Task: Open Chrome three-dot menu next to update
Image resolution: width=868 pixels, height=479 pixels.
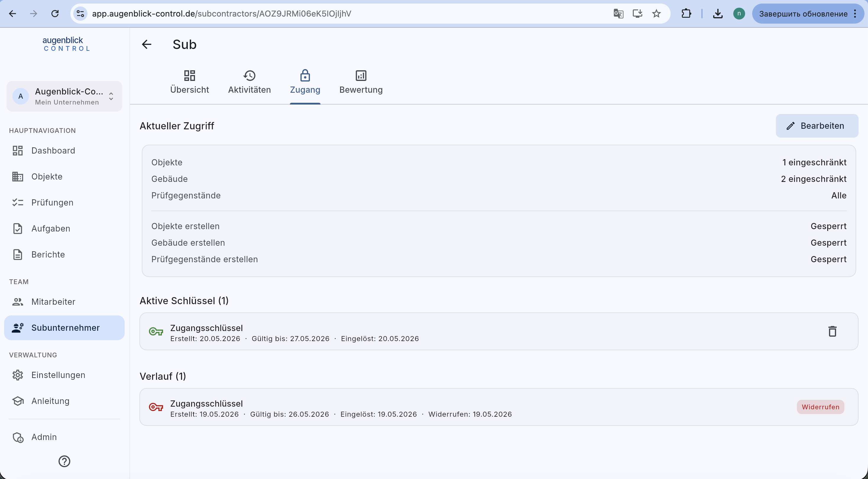Action: pos(855,14)
